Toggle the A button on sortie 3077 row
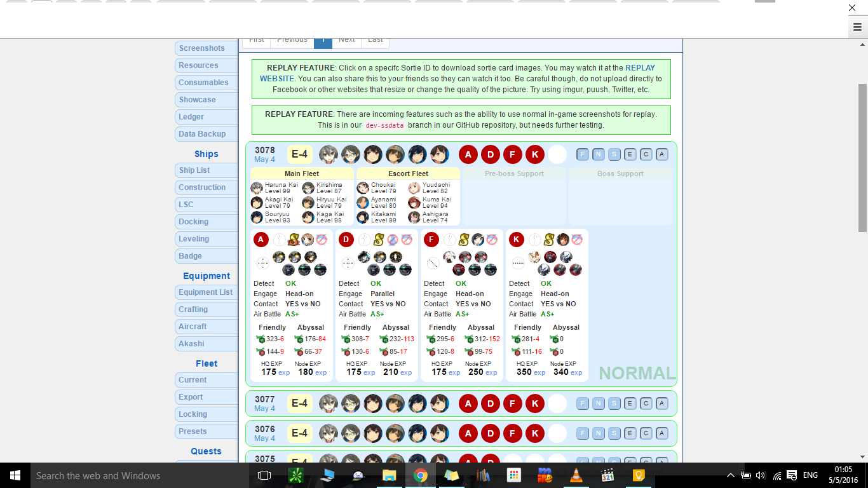868x488 pixels. (661, 403)
